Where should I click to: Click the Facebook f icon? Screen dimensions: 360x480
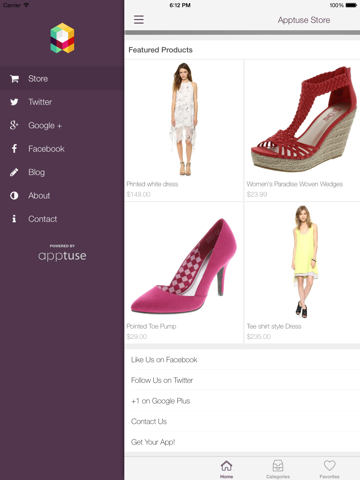pyautogui.click(x=14, y=149)
